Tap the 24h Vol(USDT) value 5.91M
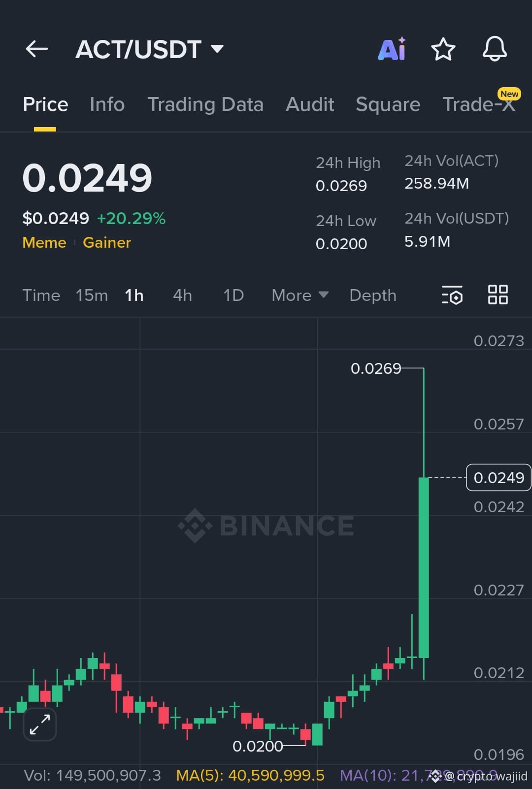This screenshot has height=789, width=532. (x=427, y=241)
